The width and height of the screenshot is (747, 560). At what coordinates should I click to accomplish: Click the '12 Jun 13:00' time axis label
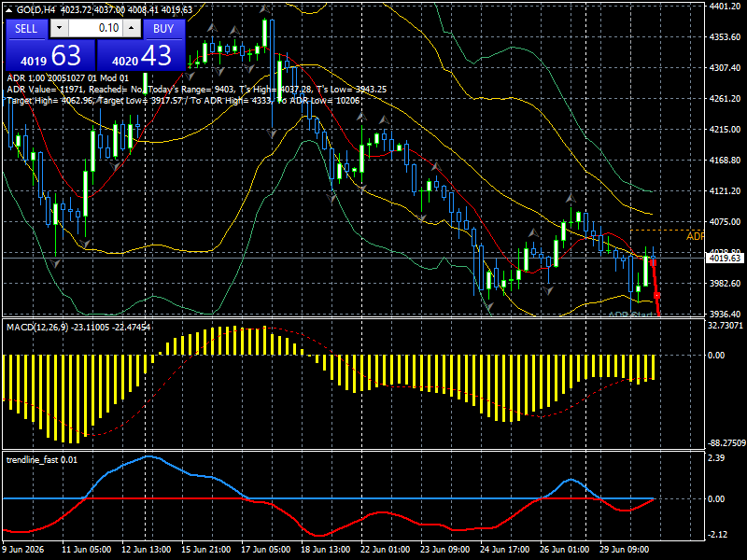click(x=147, y=550)
